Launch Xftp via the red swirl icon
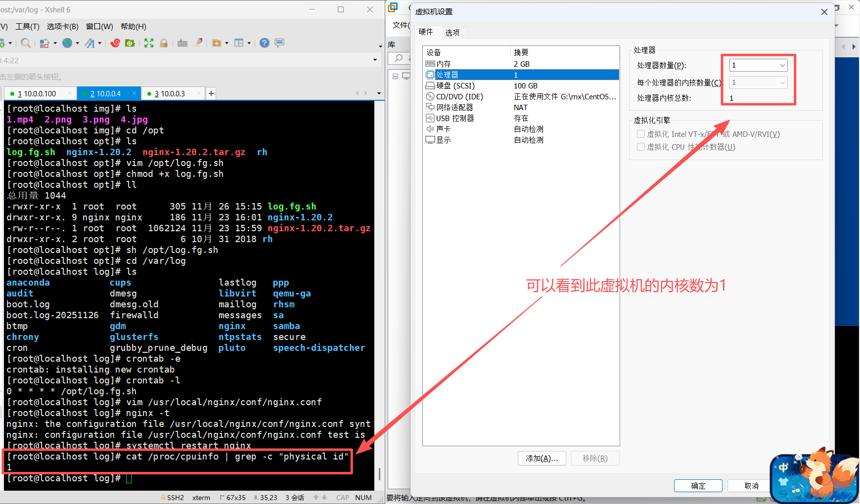 coord(115,43)
